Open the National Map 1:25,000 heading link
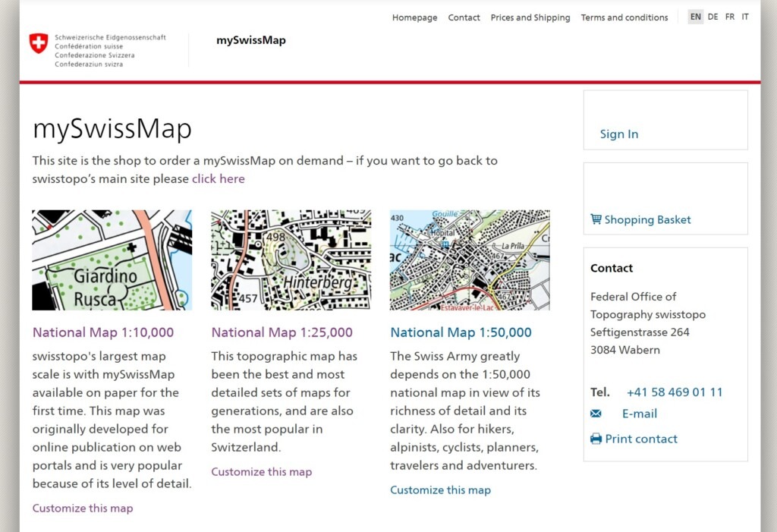Image resolution: width=777 pixels, height=532 pixels. (282, 332)
